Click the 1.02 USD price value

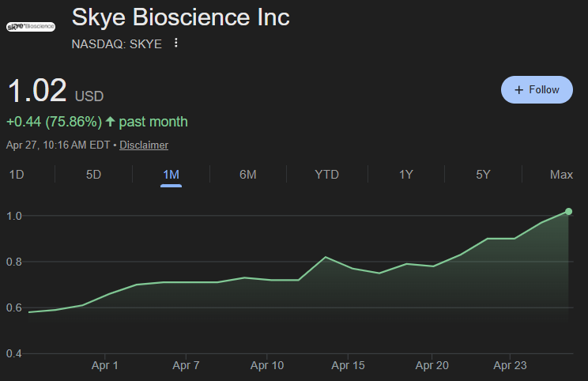[x=37, y=92]
